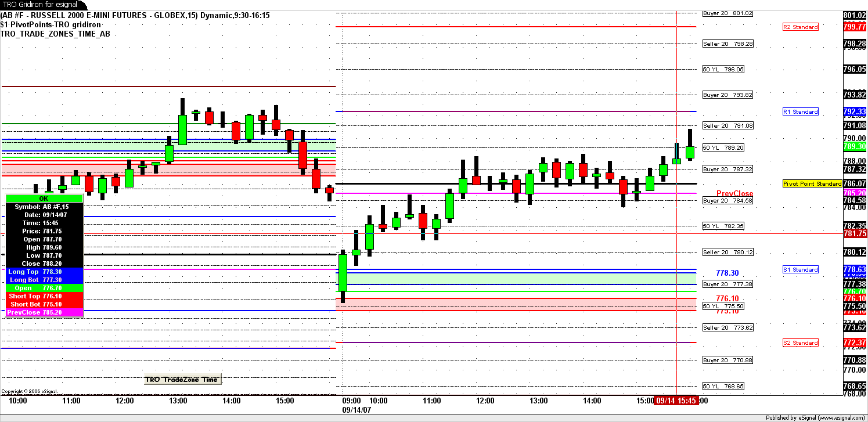Click the blue Long Top 778.30 row

coord(44,272)
